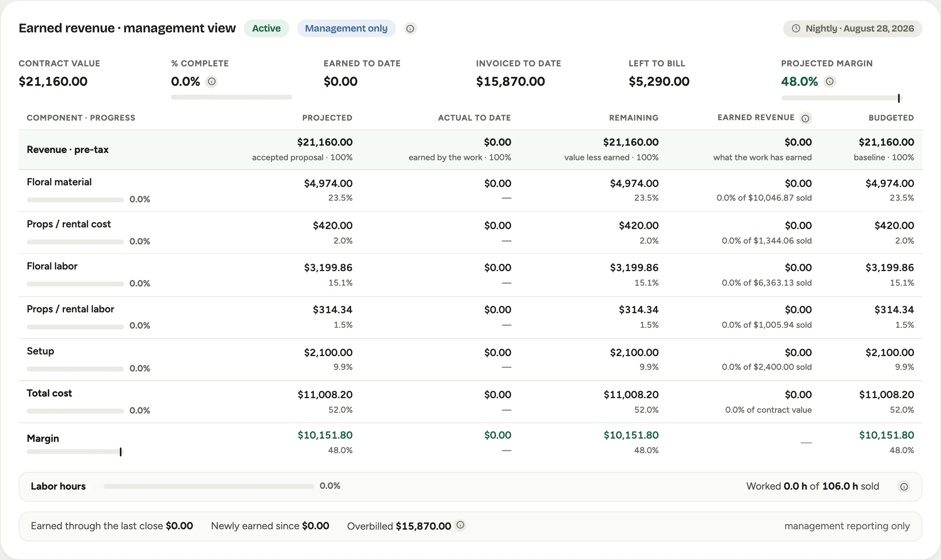This screenshot has height=560, width=941.
Task: Click the Total cost row label
Action: point(49,393)
